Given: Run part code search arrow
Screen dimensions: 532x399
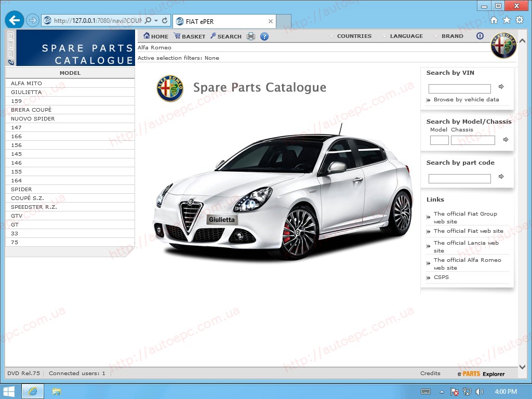Looking at the screenshot, I should [501, 177].
